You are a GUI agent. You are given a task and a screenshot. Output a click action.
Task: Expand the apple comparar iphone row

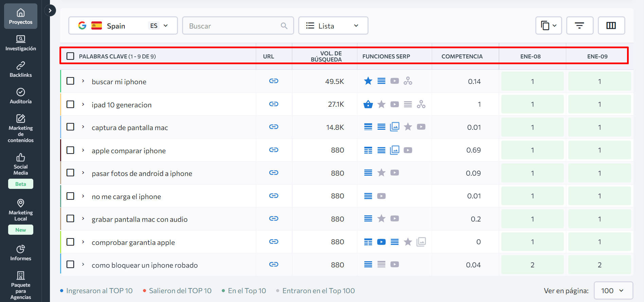[x=83, y=150]
